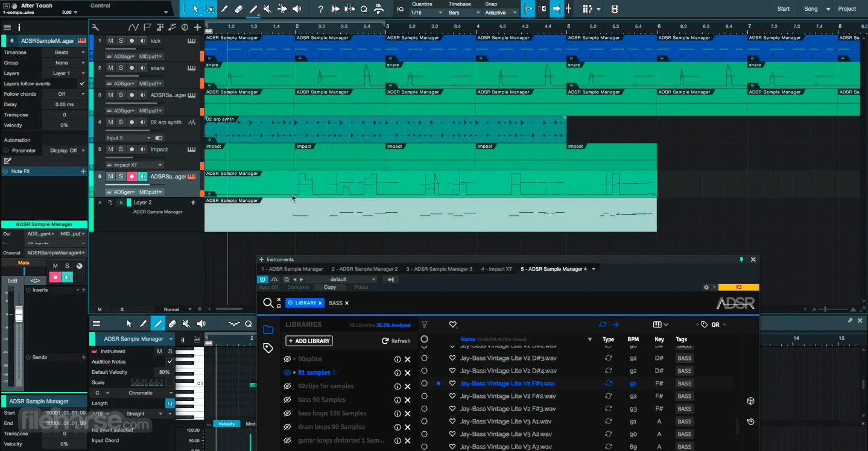Select the Mute tool in the top toolbar
Viewport: 868px width, 451px height.
pos(268,9)
